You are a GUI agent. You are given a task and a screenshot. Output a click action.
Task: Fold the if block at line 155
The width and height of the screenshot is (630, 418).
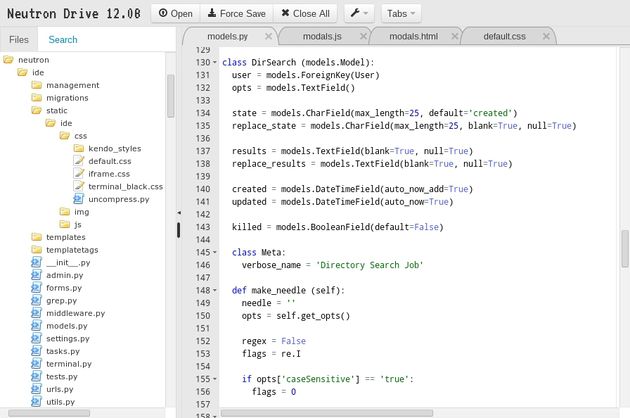click(215, 379)
